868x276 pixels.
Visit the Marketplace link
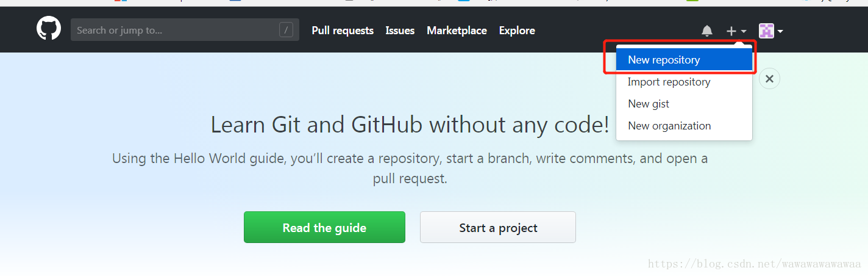click(x=457, y=31)
